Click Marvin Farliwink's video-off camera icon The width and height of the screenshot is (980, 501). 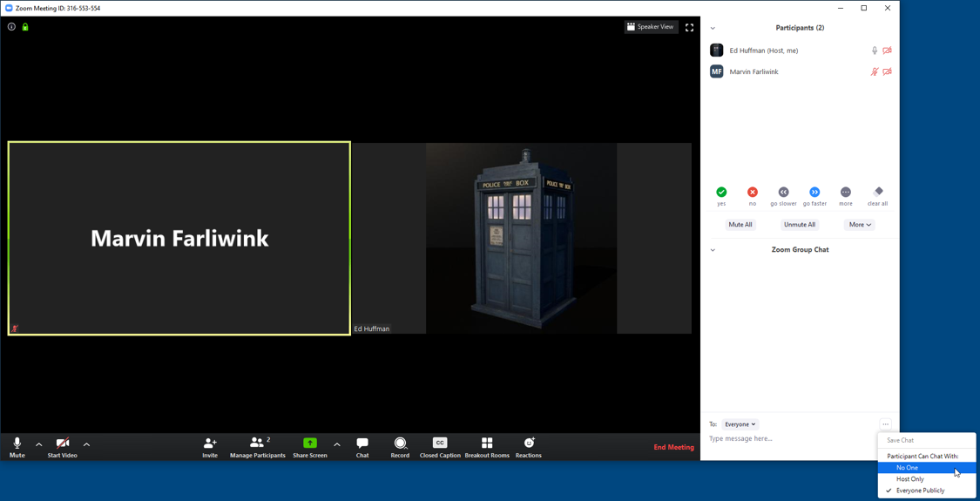[x=887, y=72]
